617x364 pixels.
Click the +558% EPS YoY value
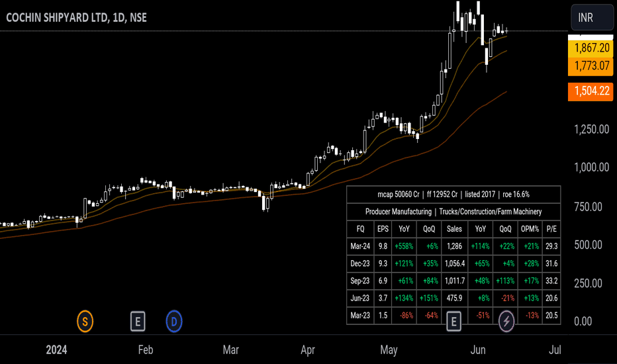tap(404, 246)
